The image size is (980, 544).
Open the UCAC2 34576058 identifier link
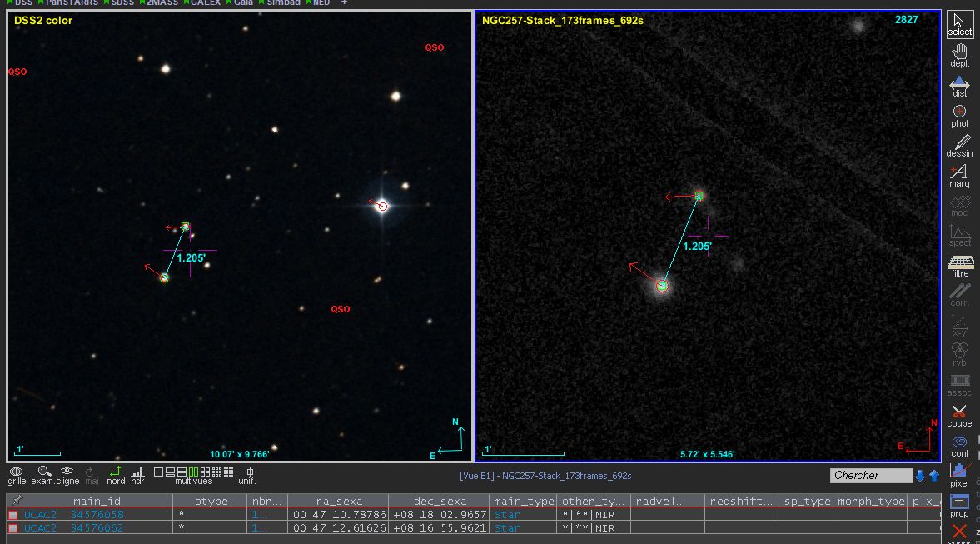tap(73, 515)
